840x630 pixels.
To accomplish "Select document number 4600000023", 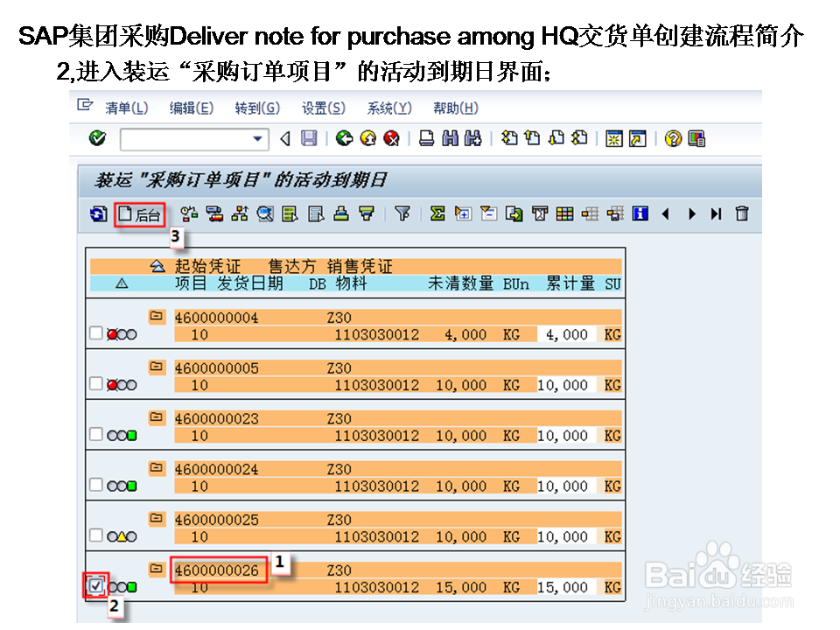I will click(216, 418).
